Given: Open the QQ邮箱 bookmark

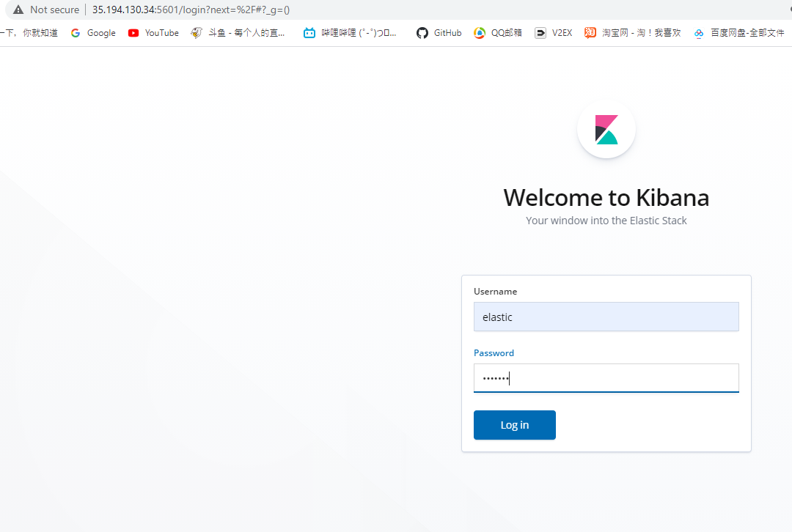Looking at the screenshot, I should click(497, 33).
